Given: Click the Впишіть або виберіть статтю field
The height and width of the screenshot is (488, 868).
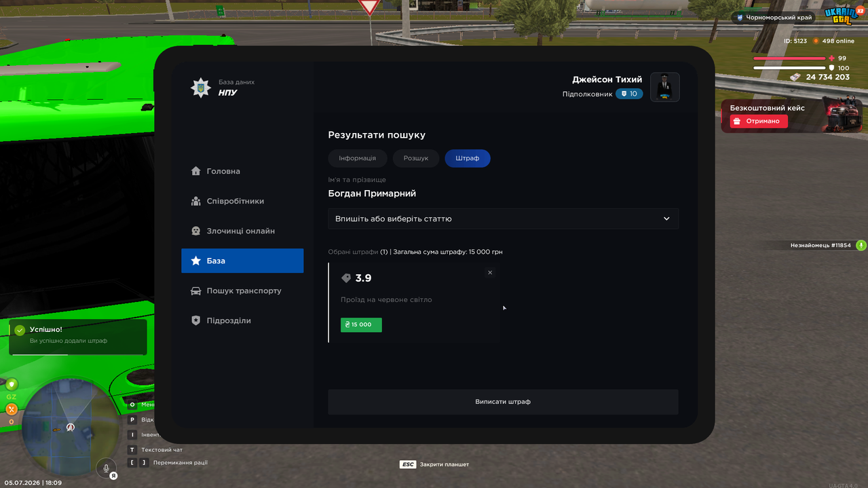Looking at the screenshot, I should coord(504,219).
